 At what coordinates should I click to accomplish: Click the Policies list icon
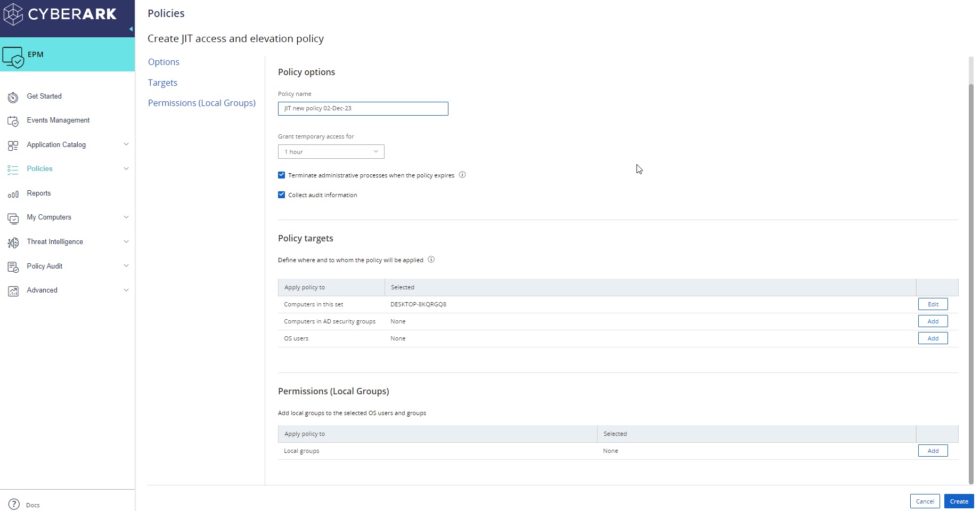point(13,169)
